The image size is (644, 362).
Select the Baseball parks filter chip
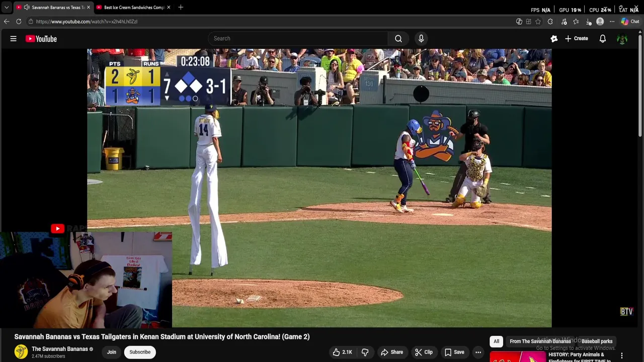[597, 341]
